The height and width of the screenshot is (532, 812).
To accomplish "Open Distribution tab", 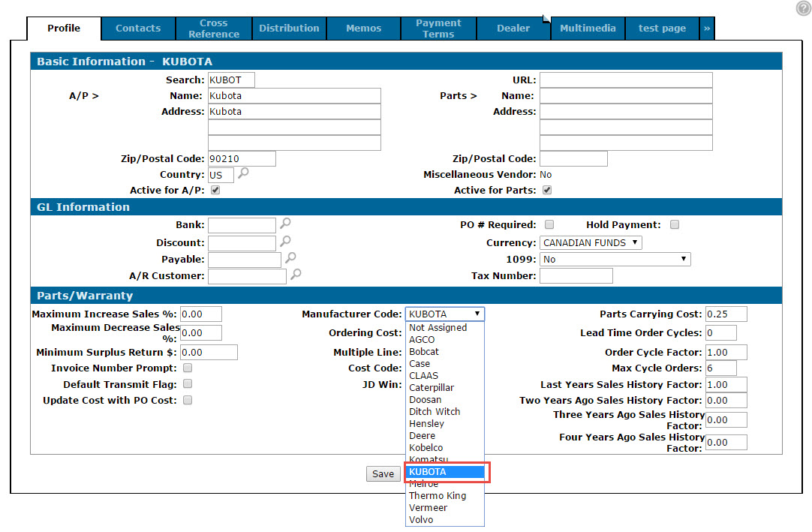I will 289,29.
